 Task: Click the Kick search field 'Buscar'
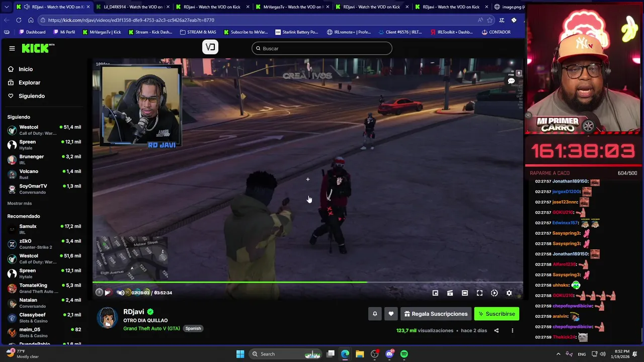[x=322, y=48]
